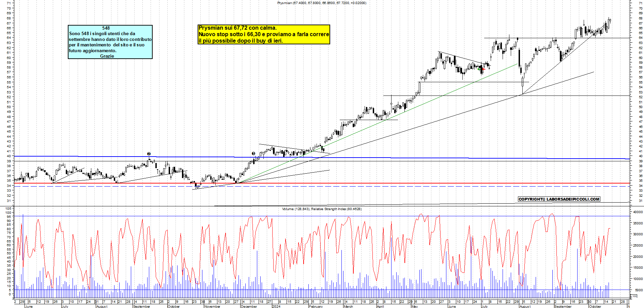644x308 pixels.
Task: Click the '40000' volume axis label
Action: pos(638,212)
